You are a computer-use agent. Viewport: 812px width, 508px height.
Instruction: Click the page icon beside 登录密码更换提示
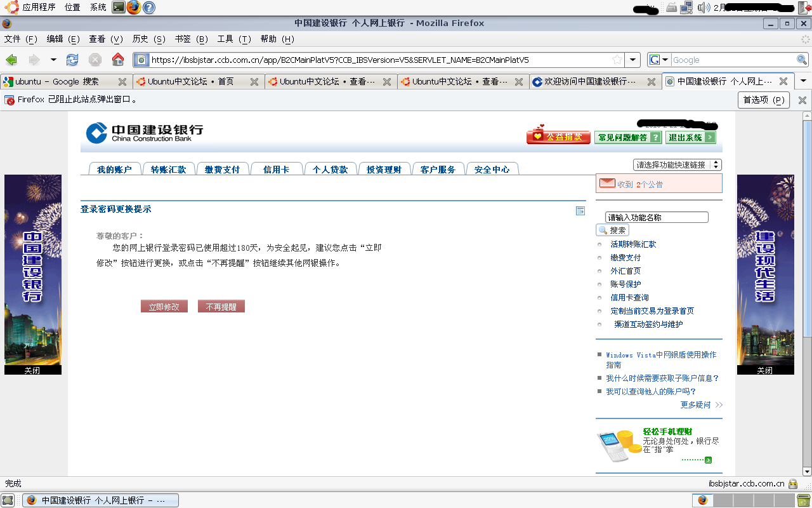coord(580,211)
